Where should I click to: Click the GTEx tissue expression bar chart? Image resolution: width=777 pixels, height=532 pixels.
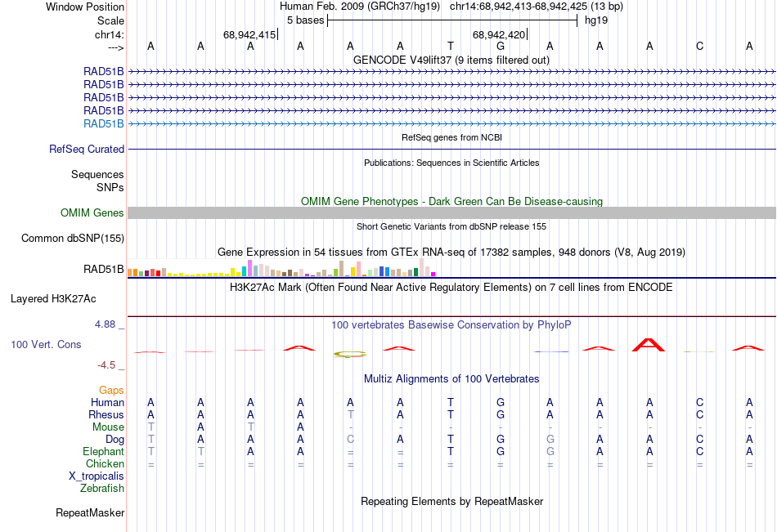pos(281,267)
